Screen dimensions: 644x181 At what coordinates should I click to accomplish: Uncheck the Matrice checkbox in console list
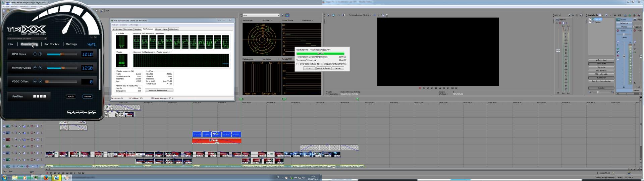click(x=590, y=22)
